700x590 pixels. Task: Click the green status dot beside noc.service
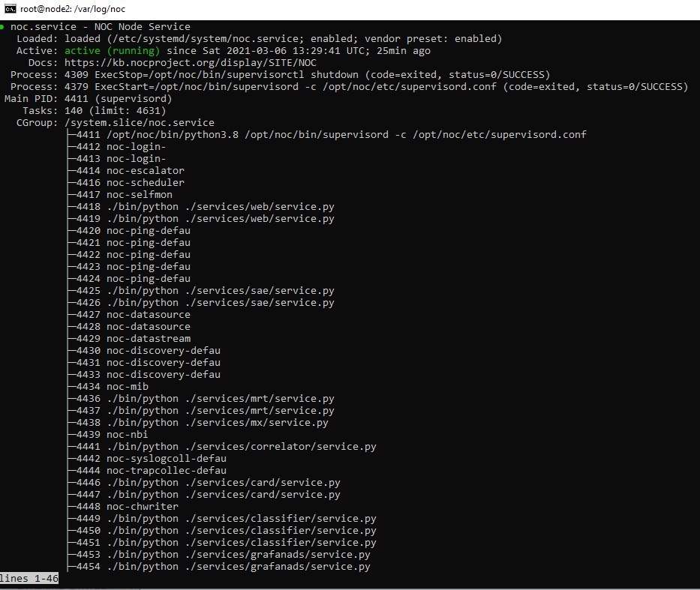(2, 27)
